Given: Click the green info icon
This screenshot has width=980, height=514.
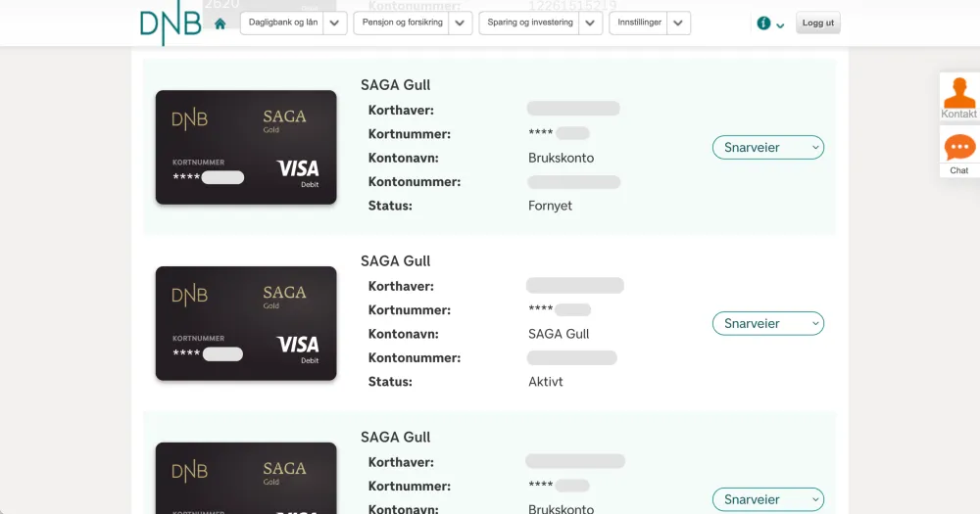Looking at the screenshot, I should point(763,23).
